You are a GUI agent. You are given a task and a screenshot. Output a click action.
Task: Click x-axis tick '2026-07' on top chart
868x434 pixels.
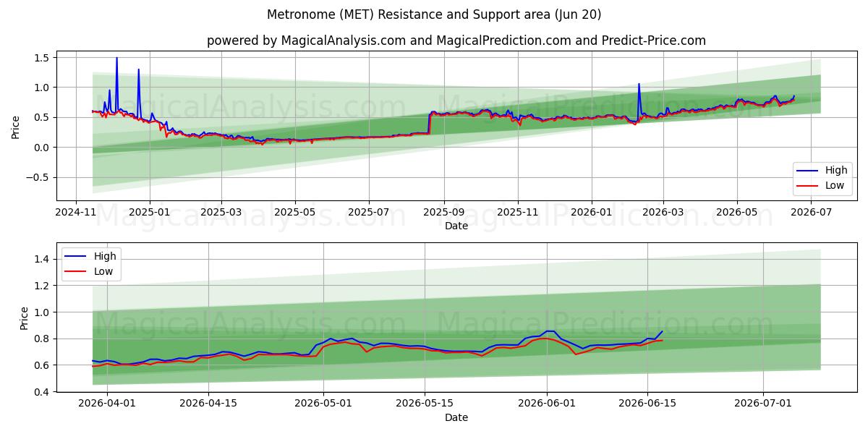coord(812,212)
